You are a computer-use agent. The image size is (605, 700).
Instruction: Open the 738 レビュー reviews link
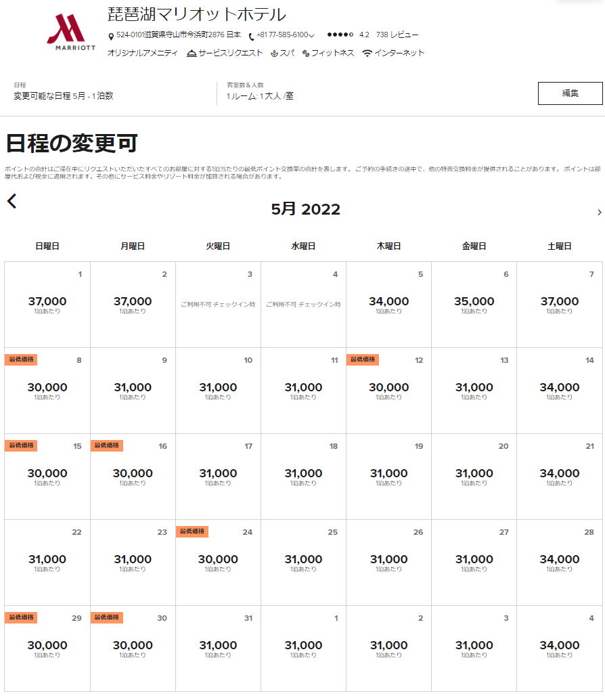[x=397, y=35]
